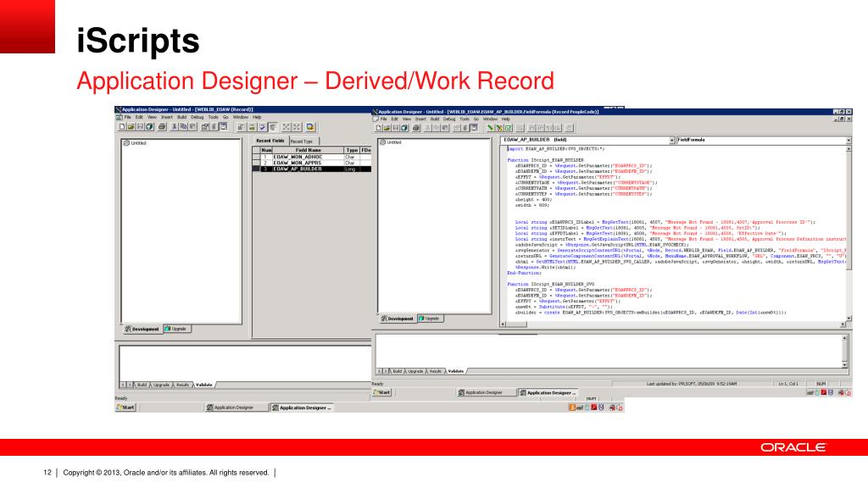Select EOAW_AP_BUILDER field row
The height and width of the screenshot is (488, 868).
pos(312,169)
